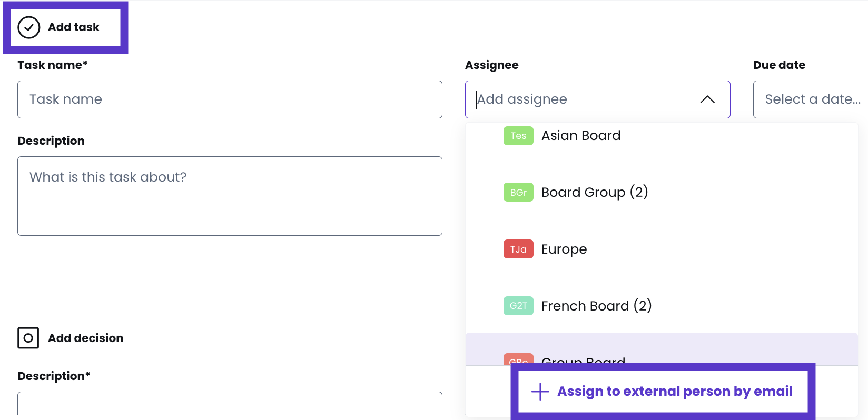The width and height of the screenshot is (868, 420).
Task: Click the BGr badge beside Board Group
Action: (518, 193)
